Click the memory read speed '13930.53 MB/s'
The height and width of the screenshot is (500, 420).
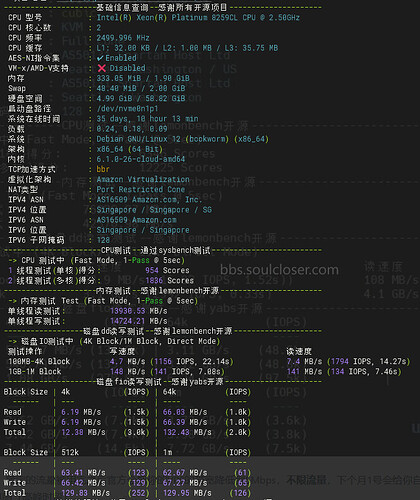coord(139,311)
